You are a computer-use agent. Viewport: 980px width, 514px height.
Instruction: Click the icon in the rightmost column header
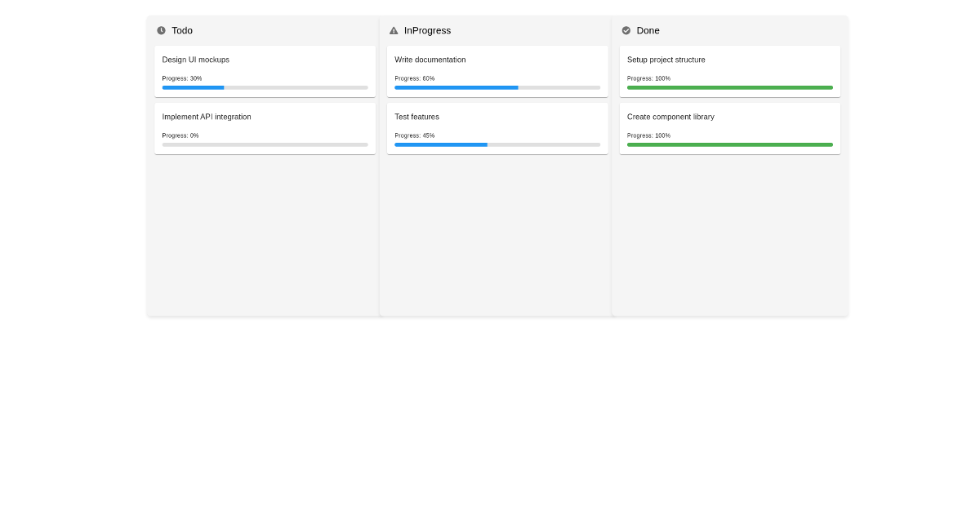click(x=626, y=30)
